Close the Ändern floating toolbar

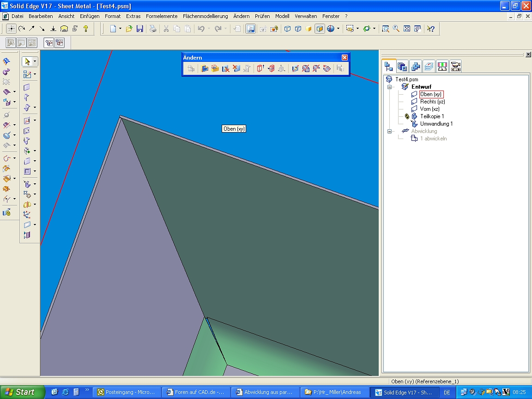pyautogui.click(x=345, y=58)
